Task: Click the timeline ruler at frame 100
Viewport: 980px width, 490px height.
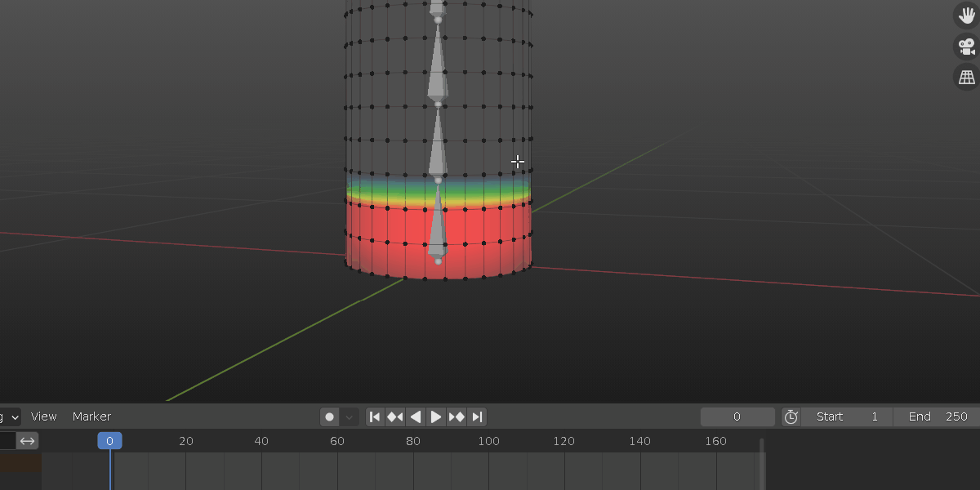Action: pyautogui.click(x=488, y=441)
